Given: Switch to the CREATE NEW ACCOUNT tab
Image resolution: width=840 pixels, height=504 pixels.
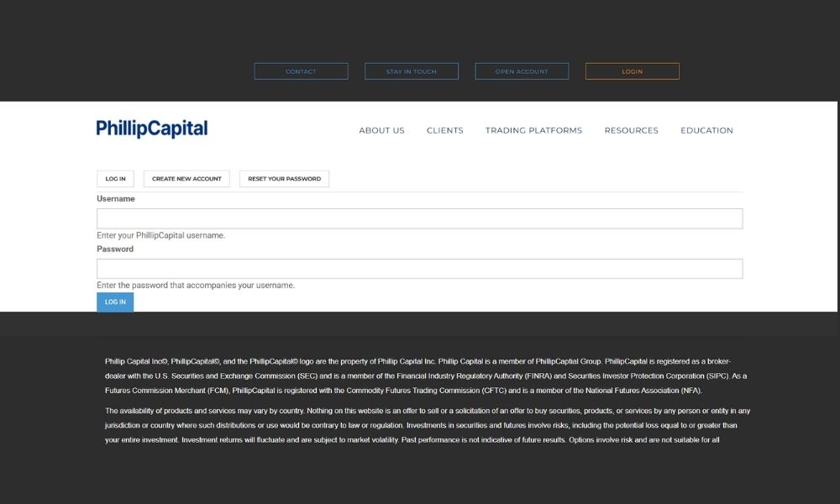Looking at the screenshot, I should tap(186, 178).
